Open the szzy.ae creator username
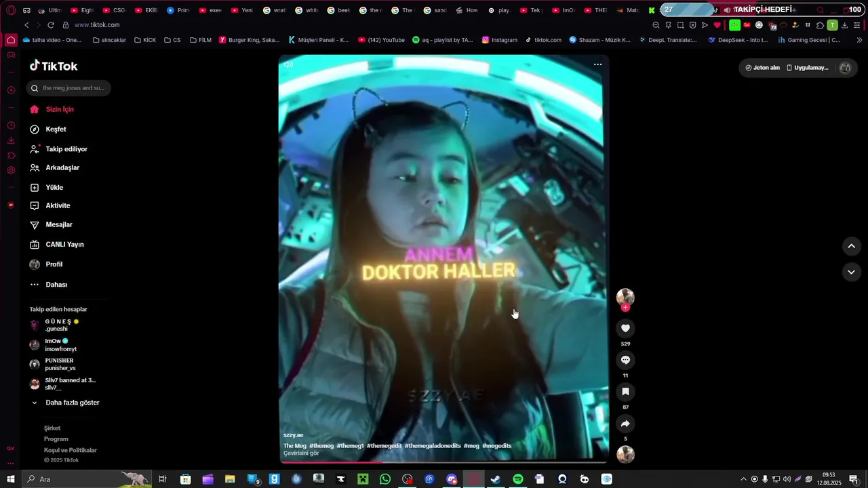The width and height of the screenshot is (868, 488). coord(293,435)
